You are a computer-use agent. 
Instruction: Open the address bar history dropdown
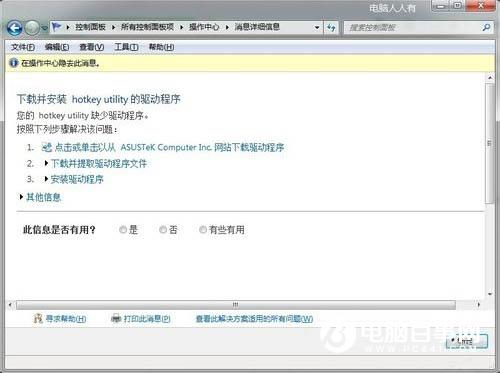click(x=317, y=28)
